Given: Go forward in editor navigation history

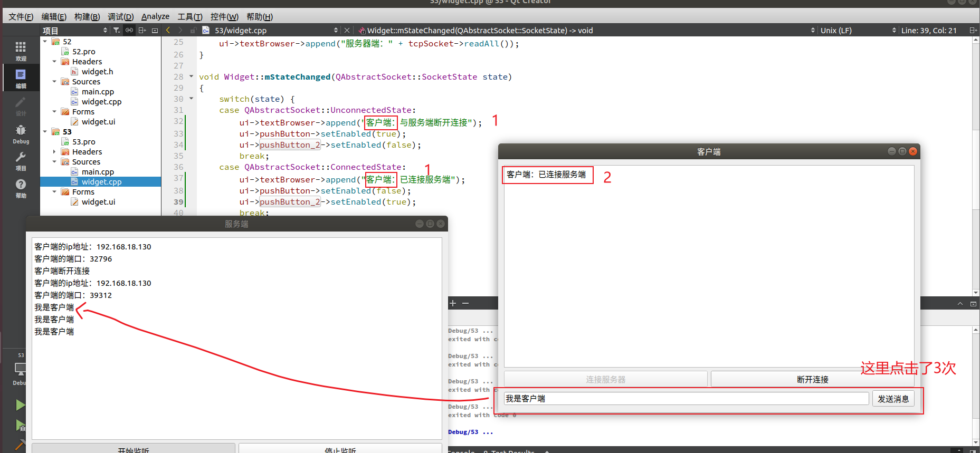Looking at the screenshot, I should click(x=180, y=31).
